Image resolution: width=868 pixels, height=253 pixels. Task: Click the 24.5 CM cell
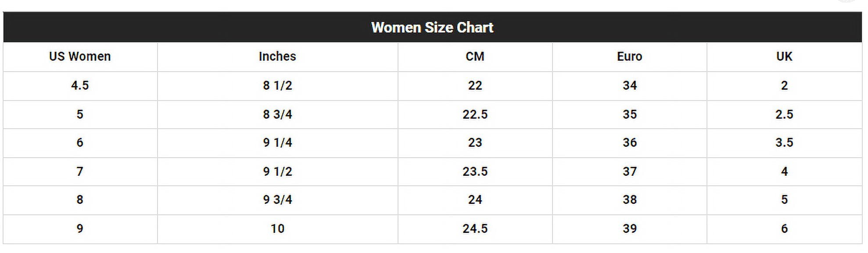[475, 229]
